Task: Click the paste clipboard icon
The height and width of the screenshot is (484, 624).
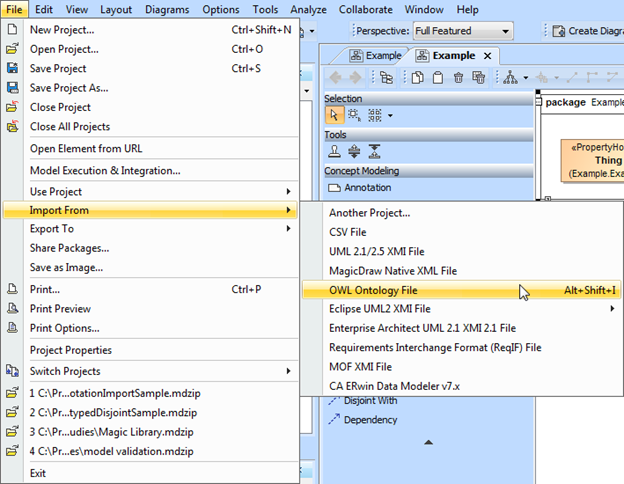Action: point(437,77)
